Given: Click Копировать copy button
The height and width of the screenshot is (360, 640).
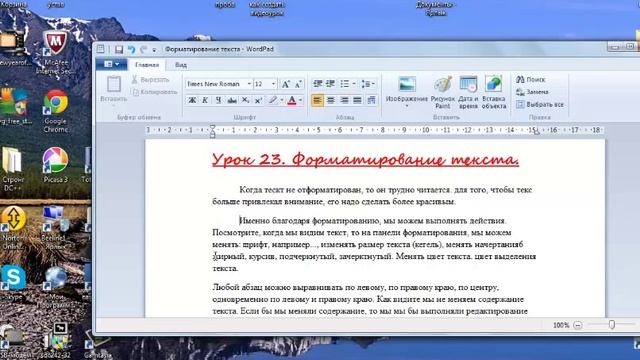Looking at the screenshot, I should pyautogui.click(x=155, y=92).
